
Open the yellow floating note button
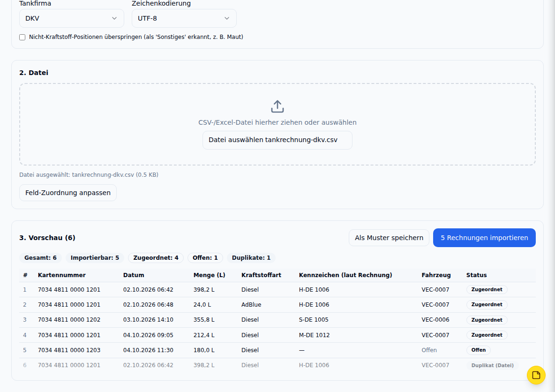[536, 375]
